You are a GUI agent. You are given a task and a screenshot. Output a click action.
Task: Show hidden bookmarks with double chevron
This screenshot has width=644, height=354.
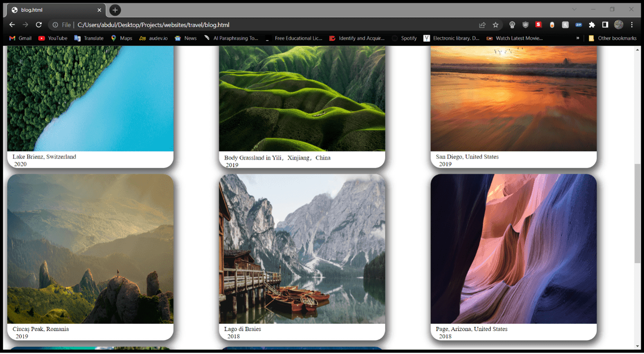(578, 38)
